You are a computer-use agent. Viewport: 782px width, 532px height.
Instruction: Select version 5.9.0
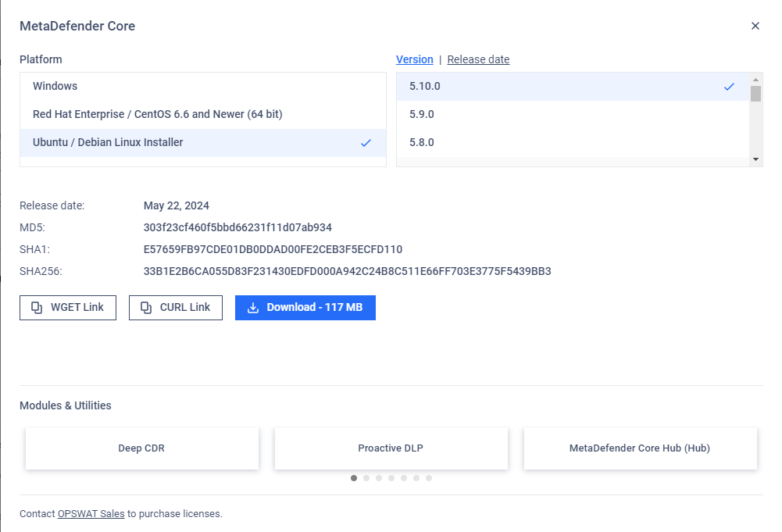[x=573, y=114]
